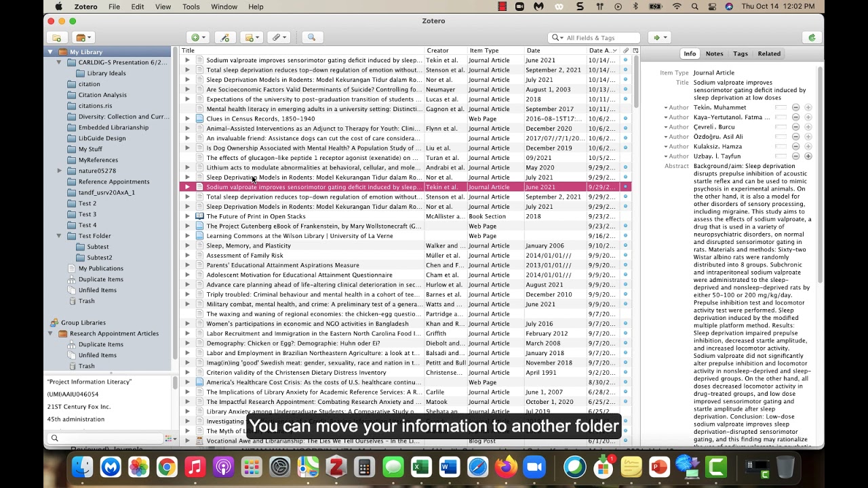Viewport: 868px width, 488px height.
Task: Sort by Date Added column header
Action: coord(603,50)
